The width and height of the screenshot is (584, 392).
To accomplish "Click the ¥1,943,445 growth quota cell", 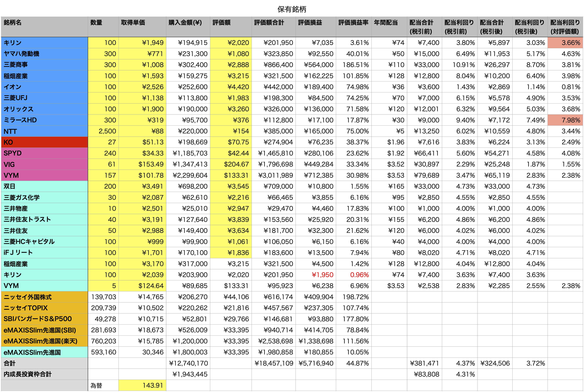I will pyautogui.click(x=188, y=374).
